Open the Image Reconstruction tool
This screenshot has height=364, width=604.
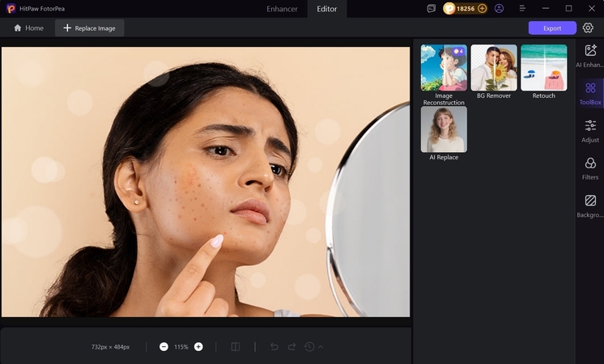coord(444,74)
